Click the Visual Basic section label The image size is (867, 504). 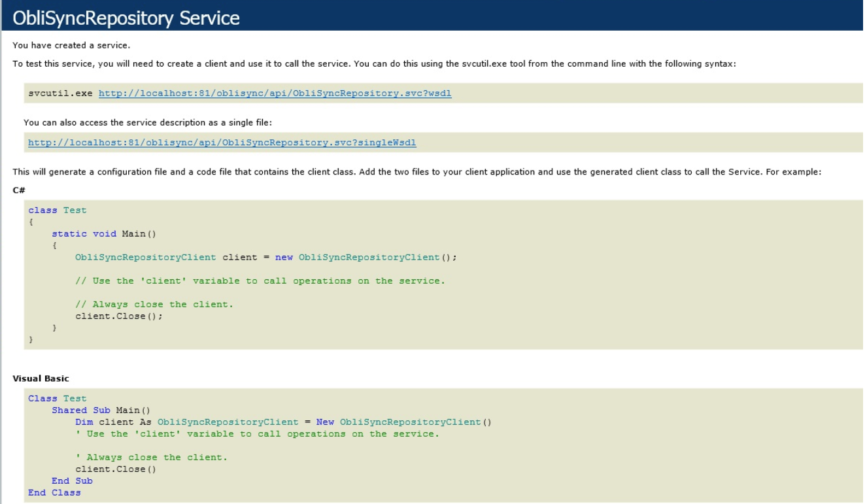pyautogui.click(x=41, y=378)
